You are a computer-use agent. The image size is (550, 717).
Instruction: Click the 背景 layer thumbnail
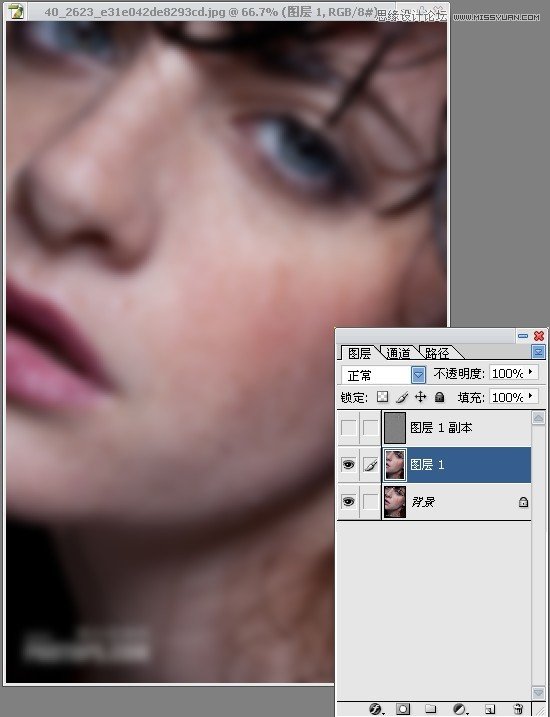395,502
